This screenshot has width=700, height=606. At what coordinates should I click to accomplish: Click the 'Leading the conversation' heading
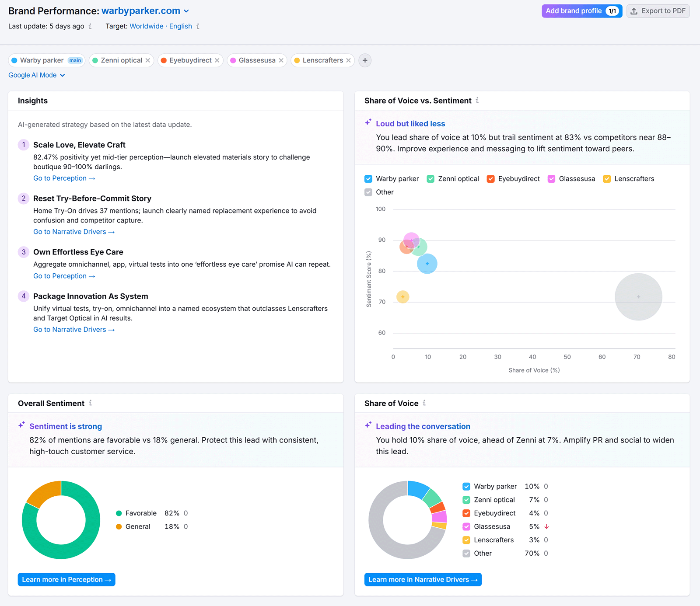[423, 426]
